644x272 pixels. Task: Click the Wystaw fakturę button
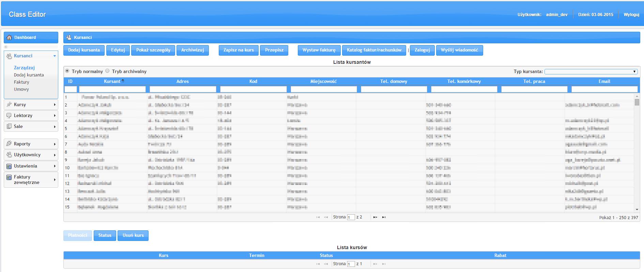coord(319,50)
